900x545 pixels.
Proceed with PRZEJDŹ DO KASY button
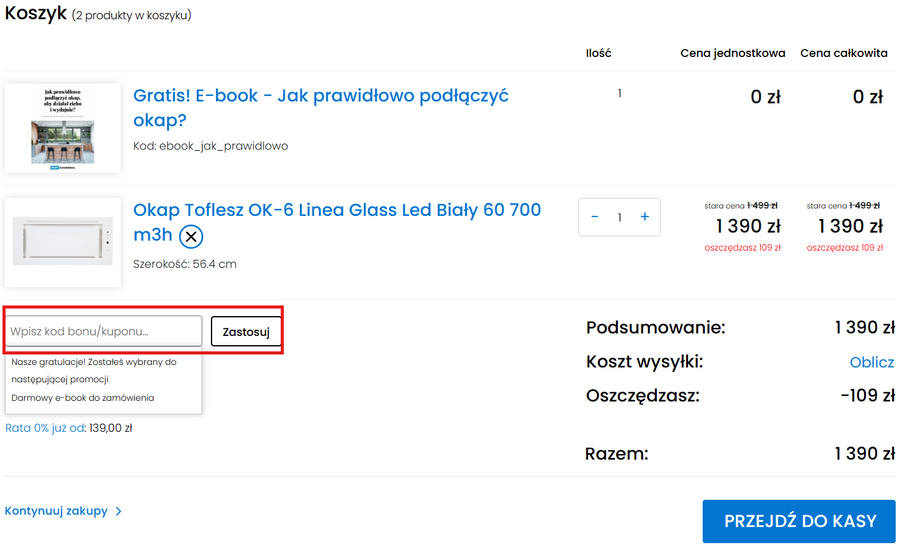pyautogui.click(x=800, y=521)
